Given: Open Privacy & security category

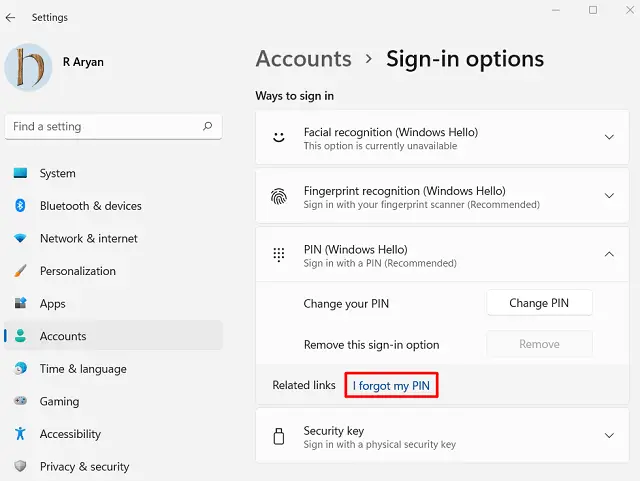Looking at the screenshot, I should coord(84,466).
